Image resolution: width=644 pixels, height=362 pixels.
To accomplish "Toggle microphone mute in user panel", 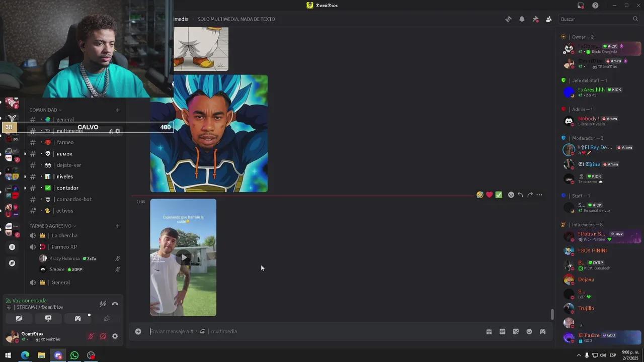I will pyautogui.click(x=91, y=336).
